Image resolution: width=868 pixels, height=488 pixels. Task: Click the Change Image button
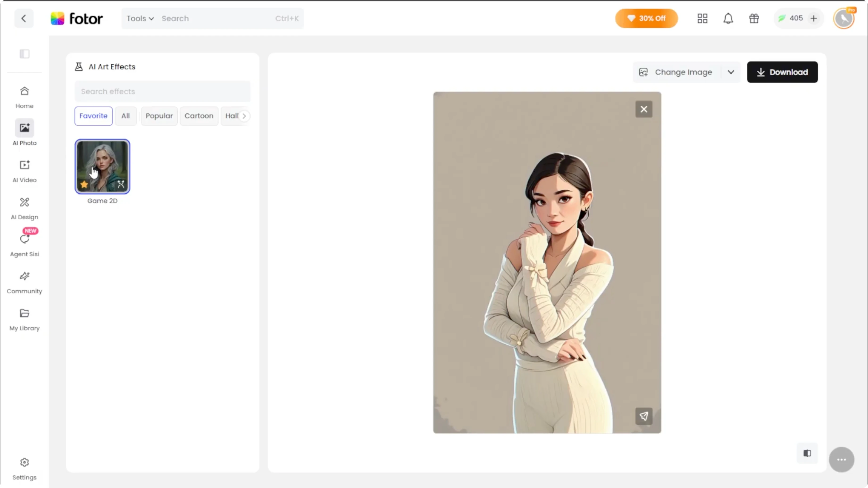coord(677,72)
